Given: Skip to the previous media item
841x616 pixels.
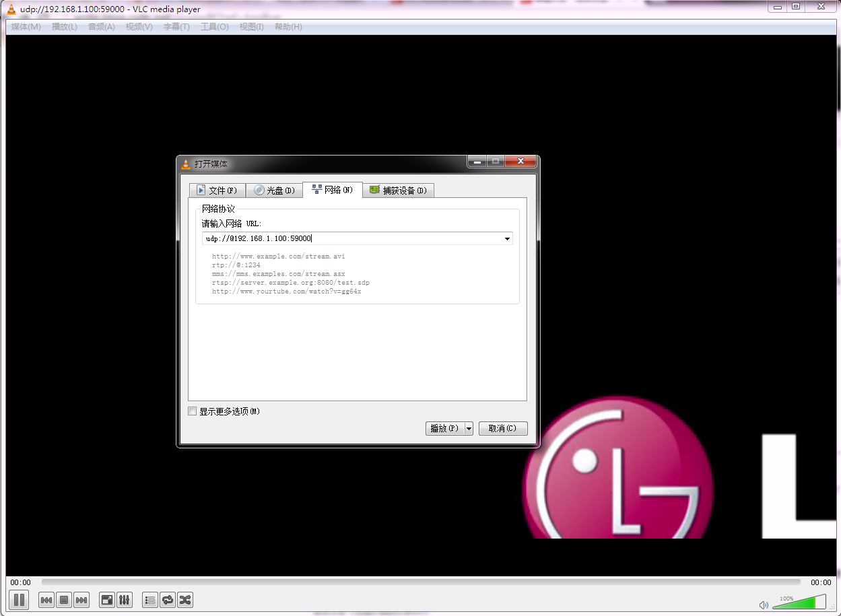Looking at the screenshot, I should 46,600.
